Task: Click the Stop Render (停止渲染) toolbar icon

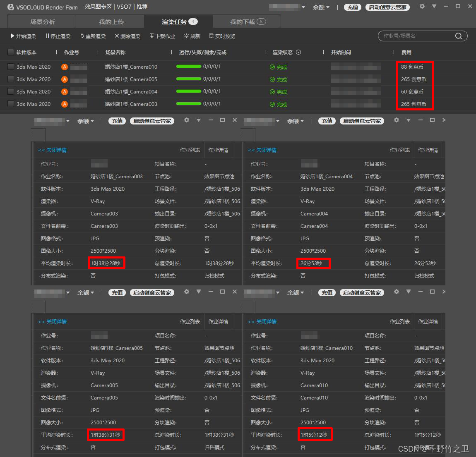Action: pyautogui.click(x=48, y=36)
